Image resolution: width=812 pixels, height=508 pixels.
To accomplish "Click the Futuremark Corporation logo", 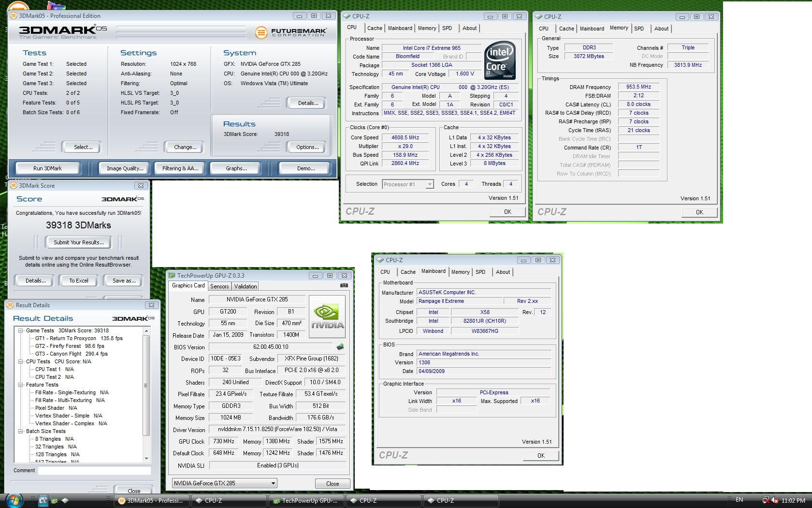I will click(x=291, y=32).
